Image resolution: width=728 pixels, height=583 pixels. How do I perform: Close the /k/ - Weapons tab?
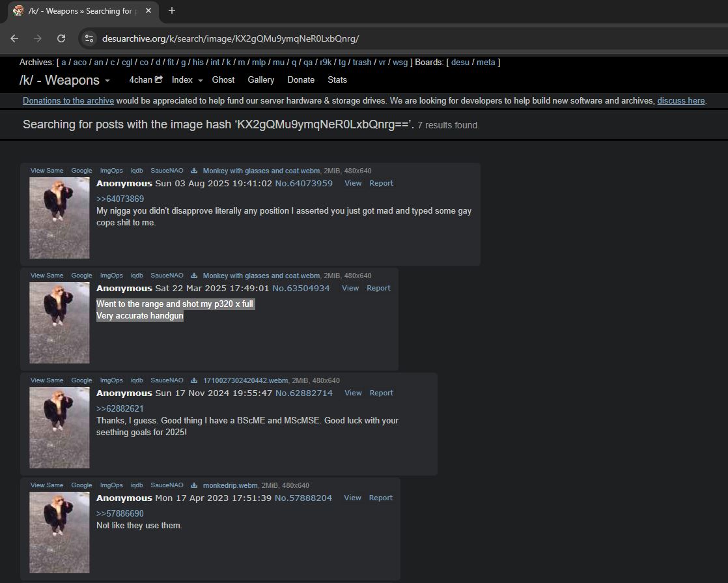148,10
